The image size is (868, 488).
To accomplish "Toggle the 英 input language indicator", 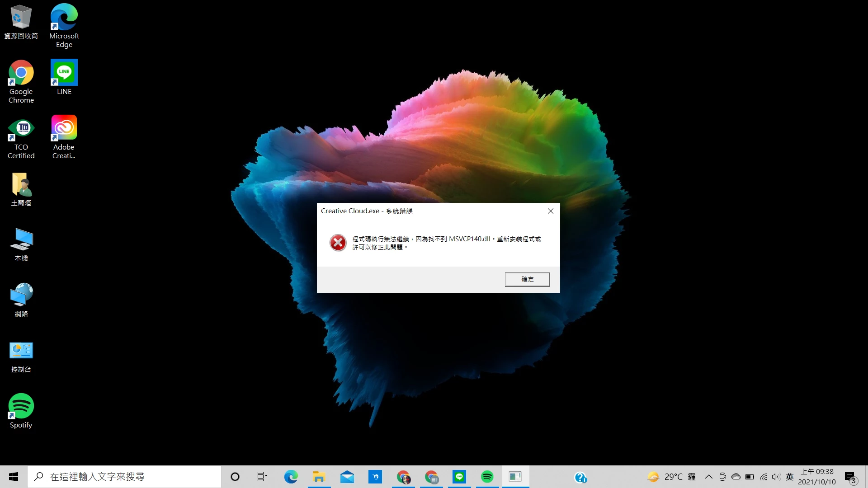I will pos(789,477).
